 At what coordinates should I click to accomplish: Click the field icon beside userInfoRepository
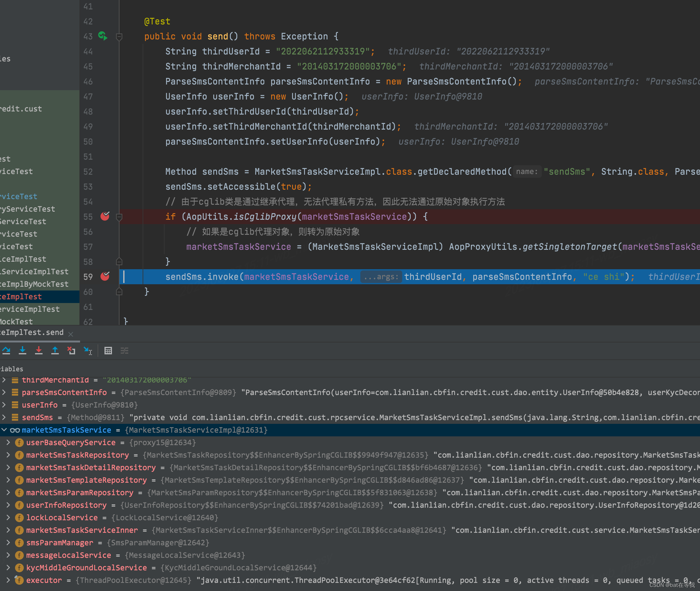click(x=19, y=505)
